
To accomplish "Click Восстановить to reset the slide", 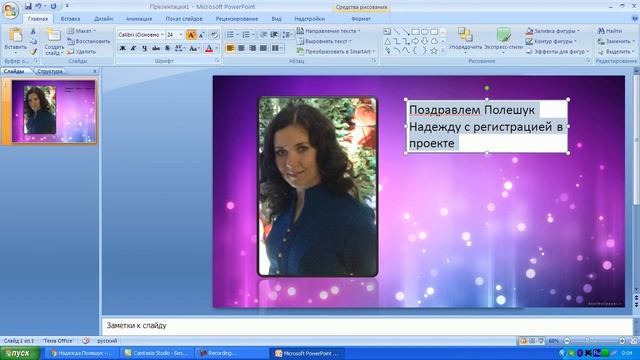I will (89, 41).
